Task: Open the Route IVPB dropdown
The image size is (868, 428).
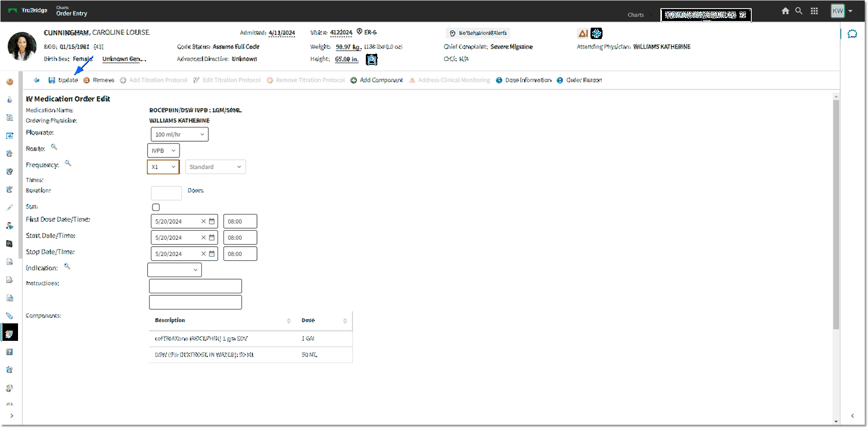Action: pyautogui.click(x=163, y=150)
